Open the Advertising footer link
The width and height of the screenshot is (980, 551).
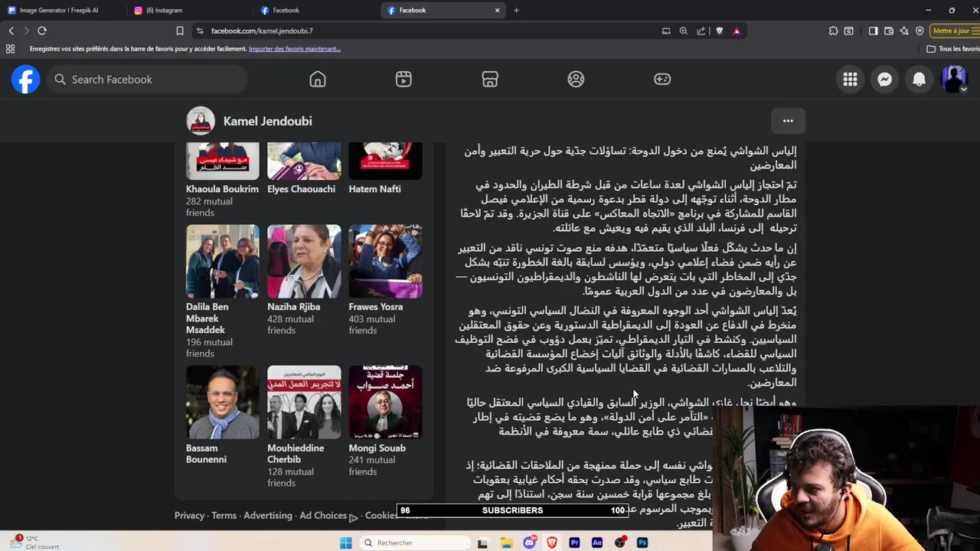point(268,516)
